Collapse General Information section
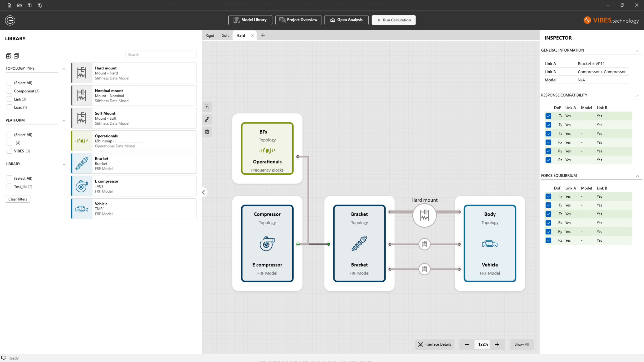 click(x=638, y=51)
